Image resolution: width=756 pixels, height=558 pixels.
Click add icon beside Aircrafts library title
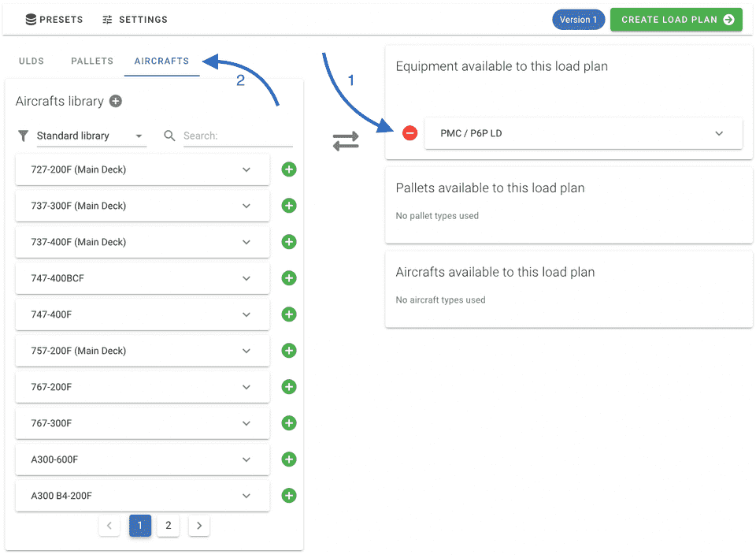pos(116,101)
